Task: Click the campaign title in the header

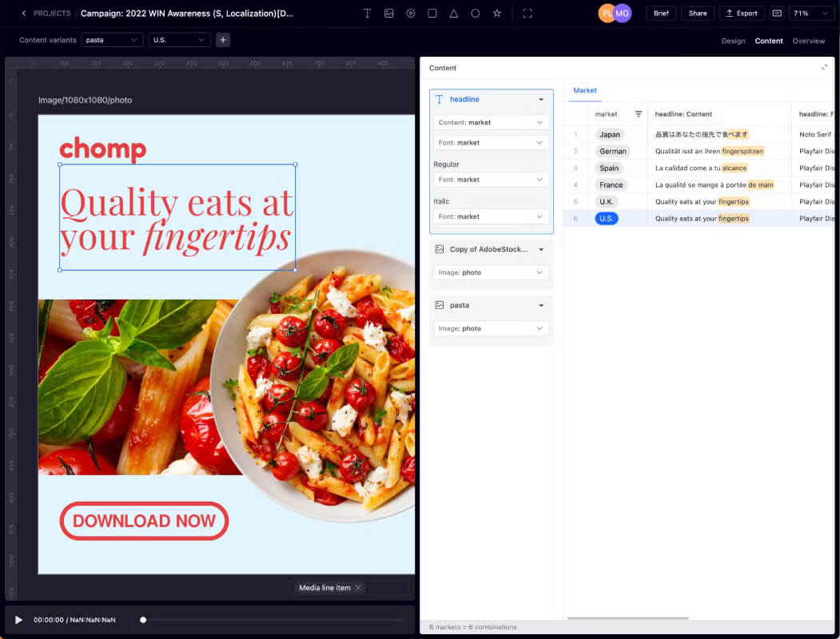Action: [186, 14]
